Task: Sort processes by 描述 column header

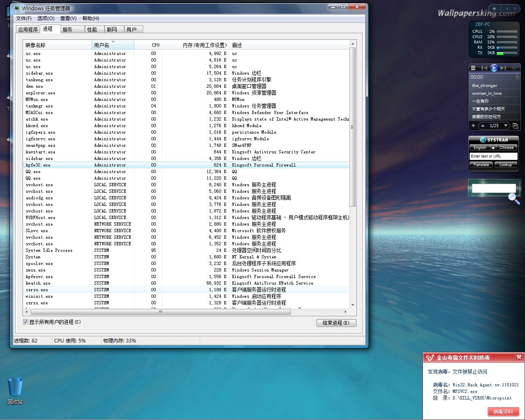Action: click(x=289, y=45)
